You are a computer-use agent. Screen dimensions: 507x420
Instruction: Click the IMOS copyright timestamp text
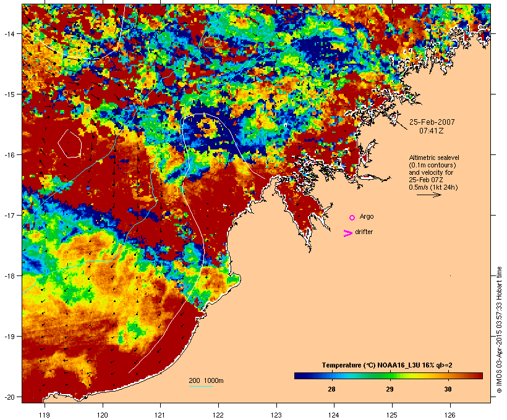[499, 330]
